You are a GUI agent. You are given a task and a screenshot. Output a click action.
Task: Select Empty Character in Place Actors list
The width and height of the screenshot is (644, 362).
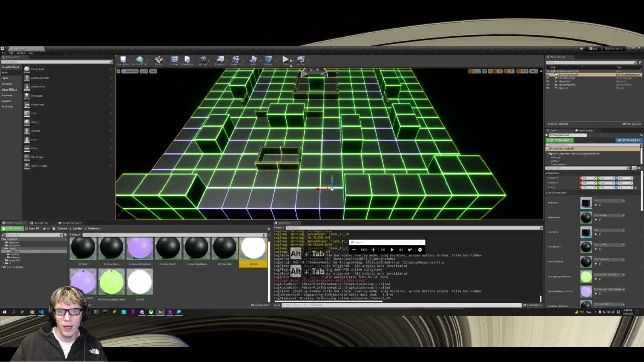coord(67,78)
